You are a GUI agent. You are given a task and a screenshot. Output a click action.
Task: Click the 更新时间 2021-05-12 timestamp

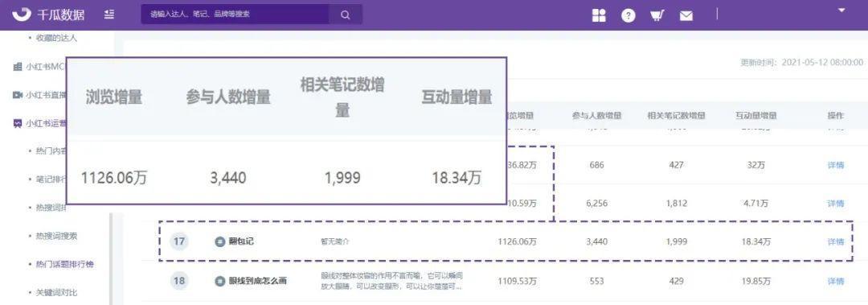(802, 62)
